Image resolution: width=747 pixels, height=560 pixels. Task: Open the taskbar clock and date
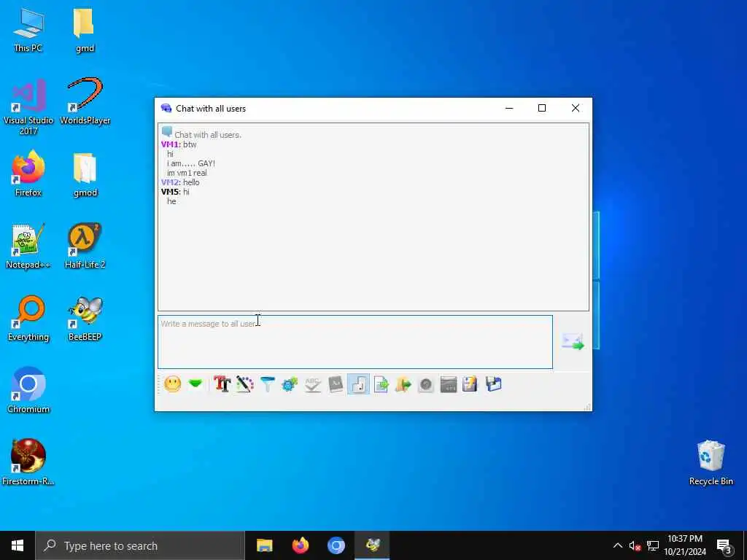684,545
